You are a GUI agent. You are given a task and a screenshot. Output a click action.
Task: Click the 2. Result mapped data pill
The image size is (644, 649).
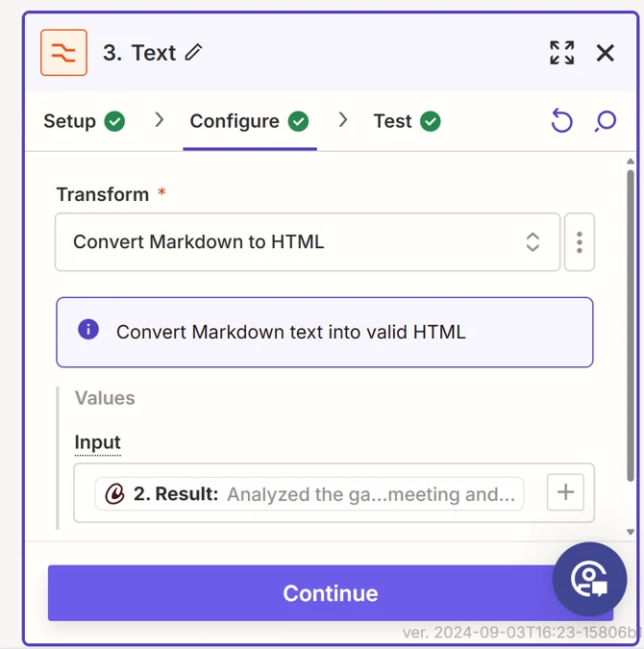(310, 494)
